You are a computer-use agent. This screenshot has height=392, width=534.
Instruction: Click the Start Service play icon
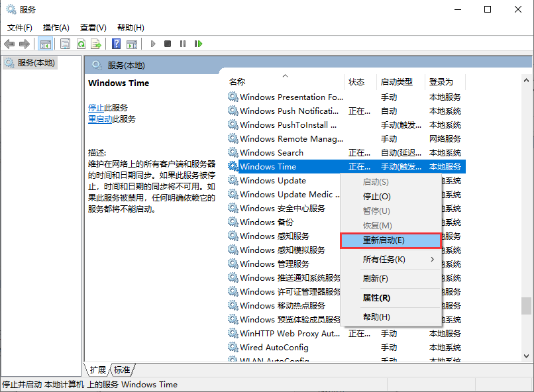click(x=153, y=44)
